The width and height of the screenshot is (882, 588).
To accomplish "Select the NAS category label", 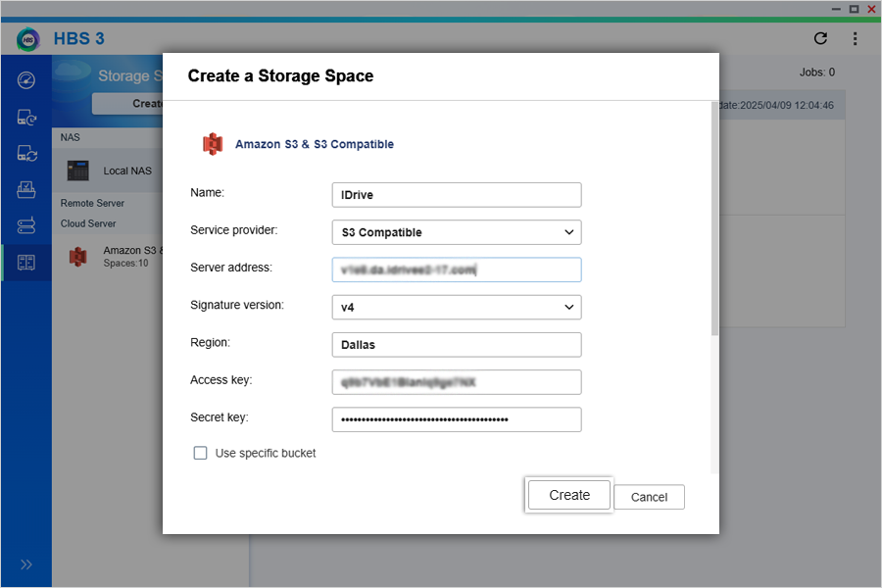I will click(71, 137).
